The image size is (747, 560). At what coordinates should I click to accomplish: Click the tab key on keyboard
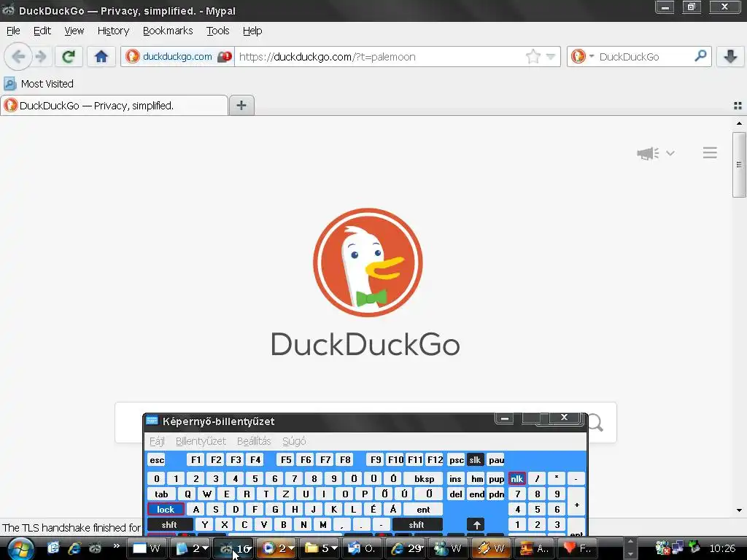(161, 494)
